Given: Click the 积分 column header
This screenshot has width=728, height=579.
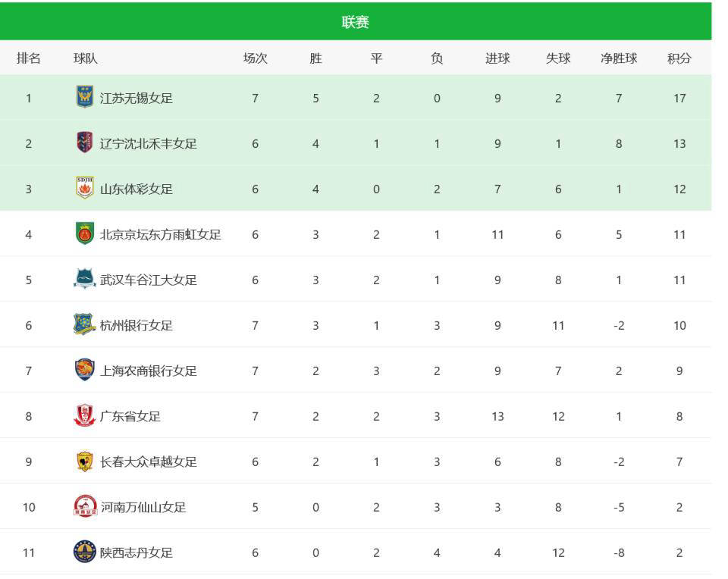Looking at the screenshot, I should coord(679,58).
